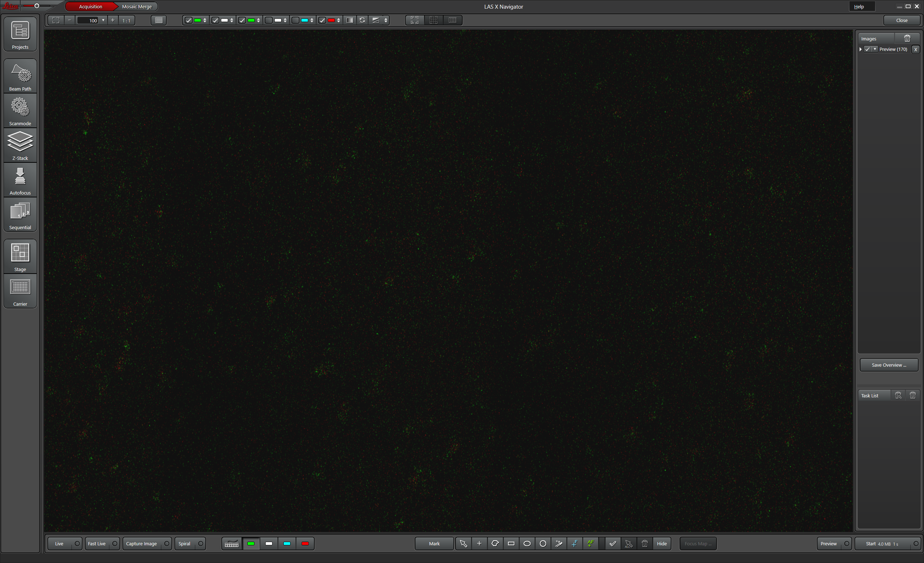The height and width of the screenshot is (563, 924).
Task: Select the rectangle region tool
Action: 511,544
